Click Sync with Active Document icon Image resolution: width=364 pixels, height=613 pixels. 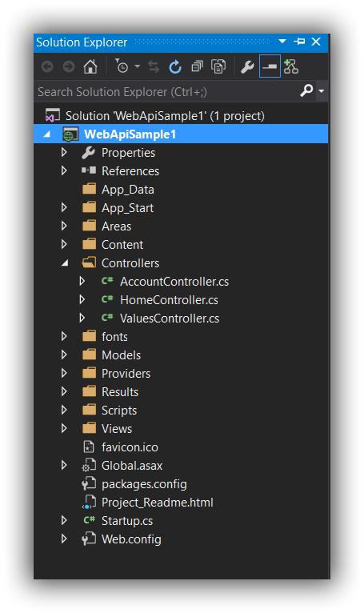point(154,67)
